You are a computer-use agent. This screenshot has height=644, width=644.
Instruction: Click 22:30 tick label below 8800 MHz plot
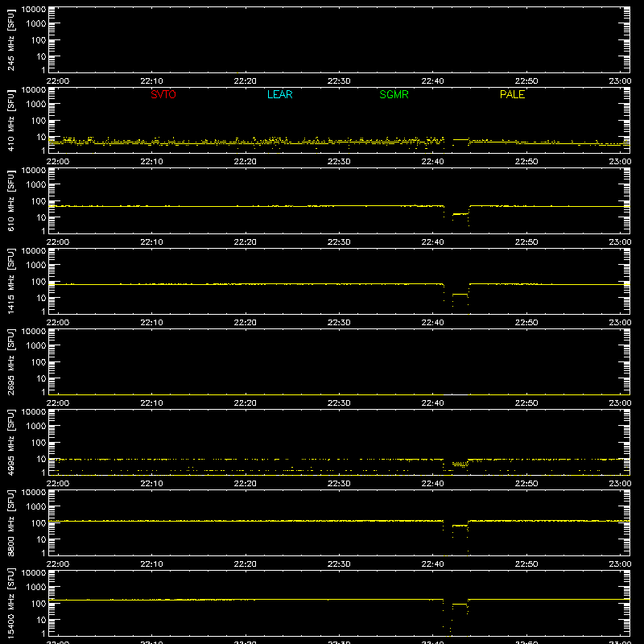point(339,564)
